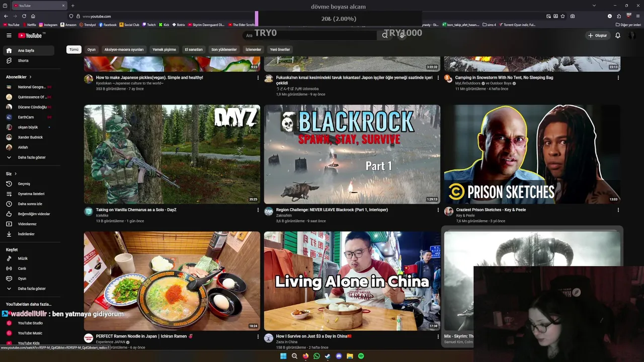The image size is (644, 362).
Task: Play Prison Sketches video thumbnail
Action: pyautogui.click(x=532, y=154)
